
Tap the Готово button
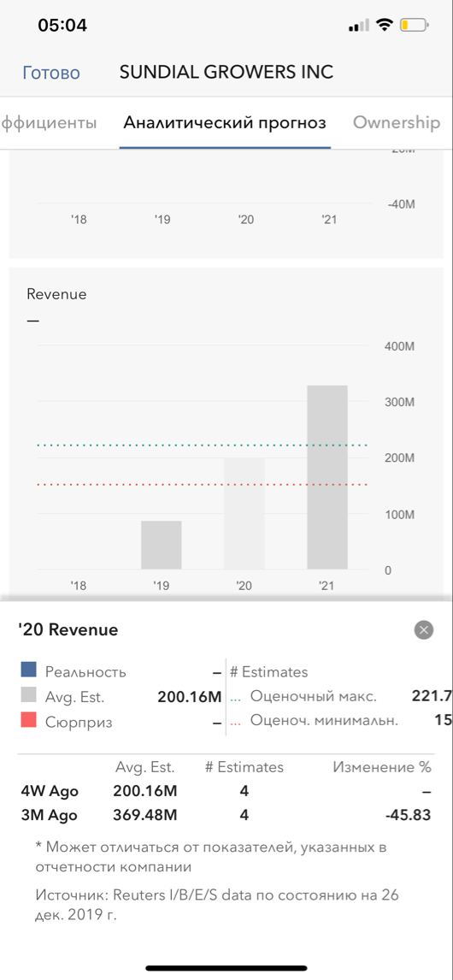pos(51,73)
